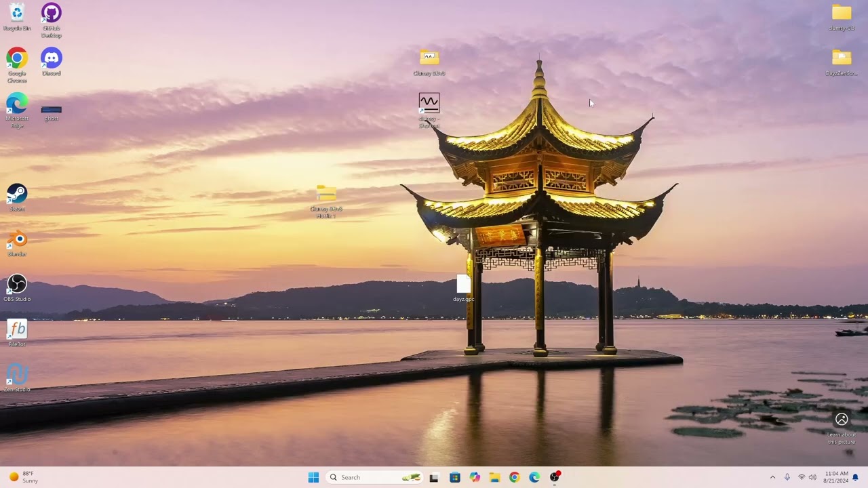The height and width of the screenshot is (488, 868).
Task: Select the Blender desktop shortcut
Action: 17,243
